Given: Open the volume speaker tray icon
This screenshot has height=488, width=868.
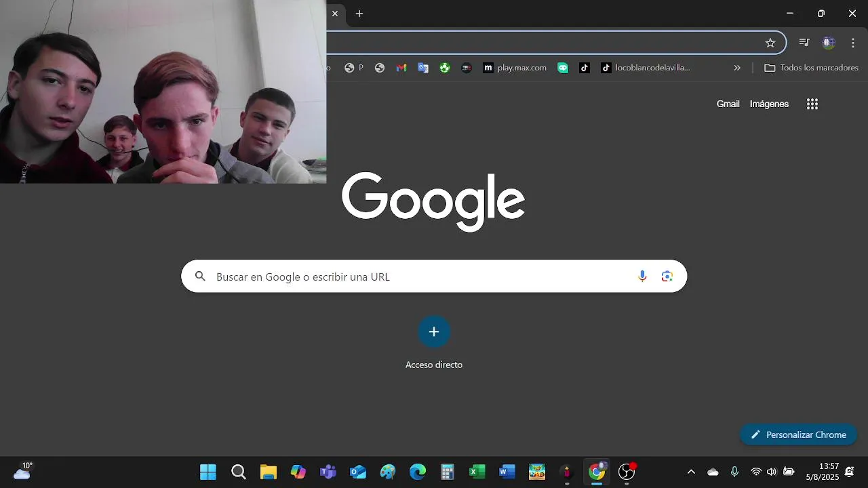Looking at the screenshot, I should [772, 472].
